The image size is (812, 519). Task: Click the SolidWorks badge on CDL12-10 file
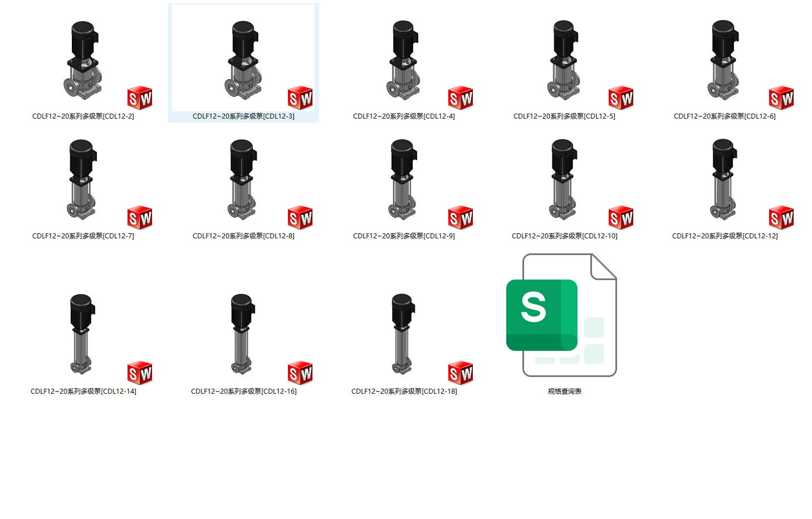pos(621,218)
